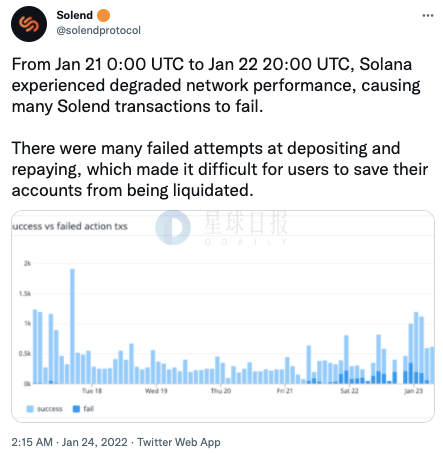Click the tallest bar near 2k
Viewport: 443px width, 455px height.
(x=72, y=326)
